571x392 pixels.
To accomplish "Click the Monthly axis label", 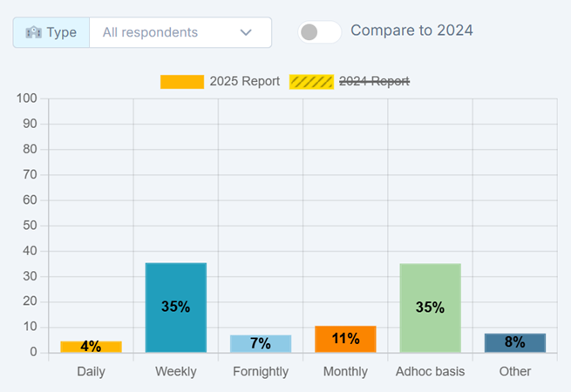I will pos(345,371).
